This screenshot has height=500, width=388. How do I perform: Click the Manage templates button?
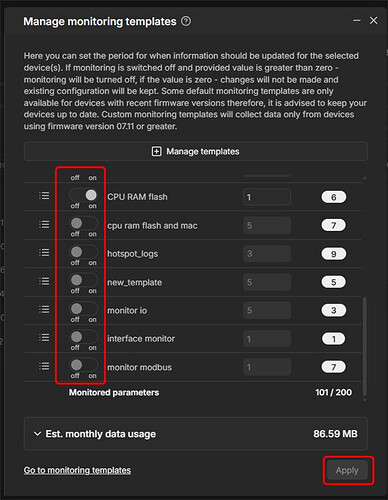pos(196,152)
